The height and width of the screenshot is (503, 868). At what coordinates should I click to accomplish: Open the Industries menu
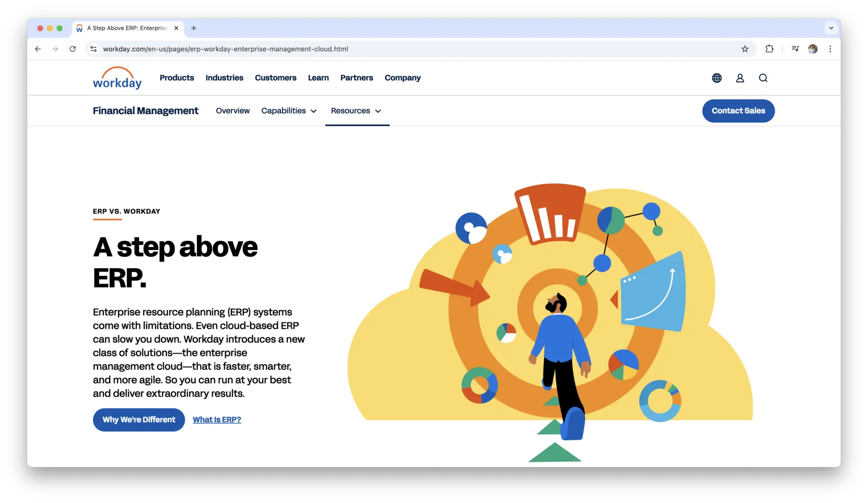tap(224, 78)
